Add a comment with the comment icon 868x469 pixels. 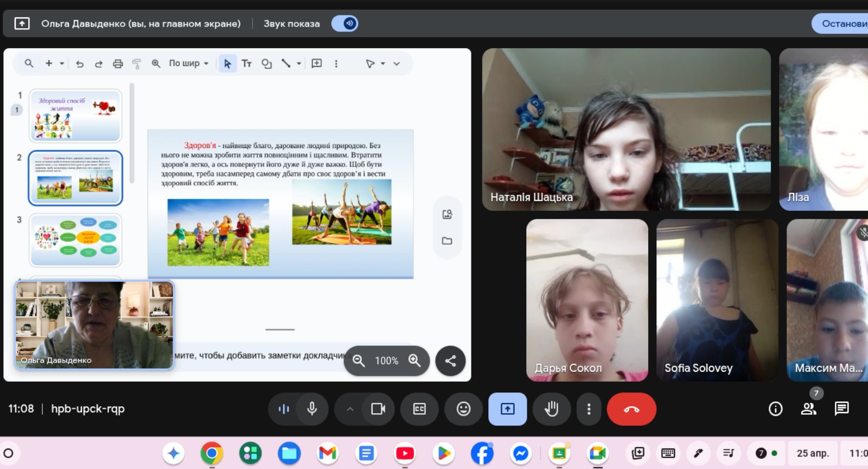click(x=317, y=63)
